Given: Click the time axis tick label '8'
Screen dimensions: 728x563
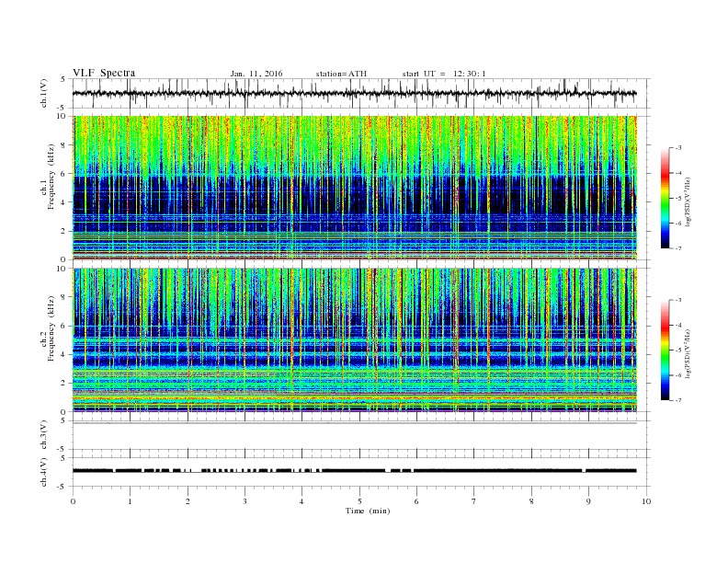Looking at the screenshot, I should click(x=531, y=501).
